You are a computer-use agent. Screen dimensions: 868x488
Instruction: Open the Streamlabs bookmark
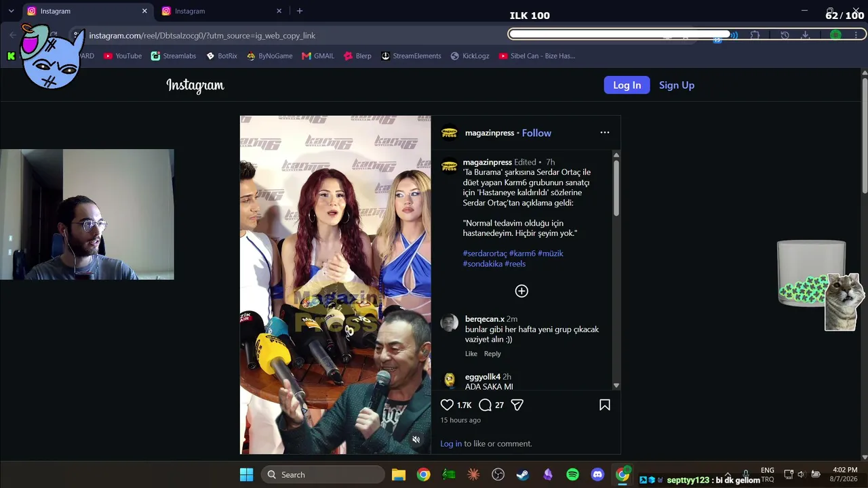pyautogui.click(x=174, y=56)
